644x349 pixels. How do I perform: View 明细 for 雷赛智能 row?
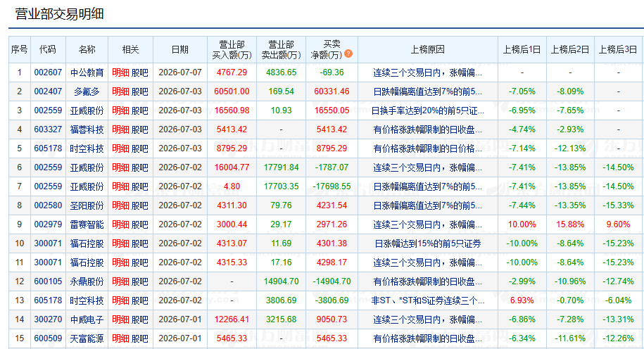(120, 224)
